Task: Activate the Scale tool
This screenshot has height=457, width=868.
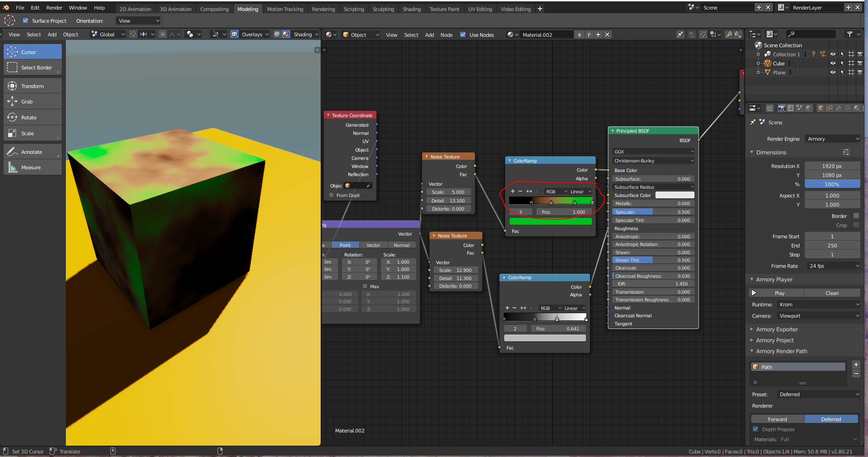Action: click(x=33, y=133)
